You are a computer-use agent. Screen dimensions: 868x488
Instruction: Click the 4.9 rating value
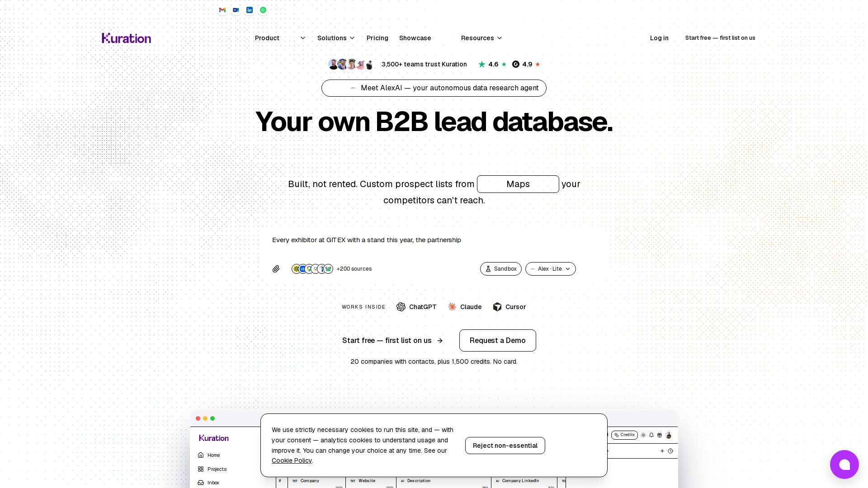527,64
